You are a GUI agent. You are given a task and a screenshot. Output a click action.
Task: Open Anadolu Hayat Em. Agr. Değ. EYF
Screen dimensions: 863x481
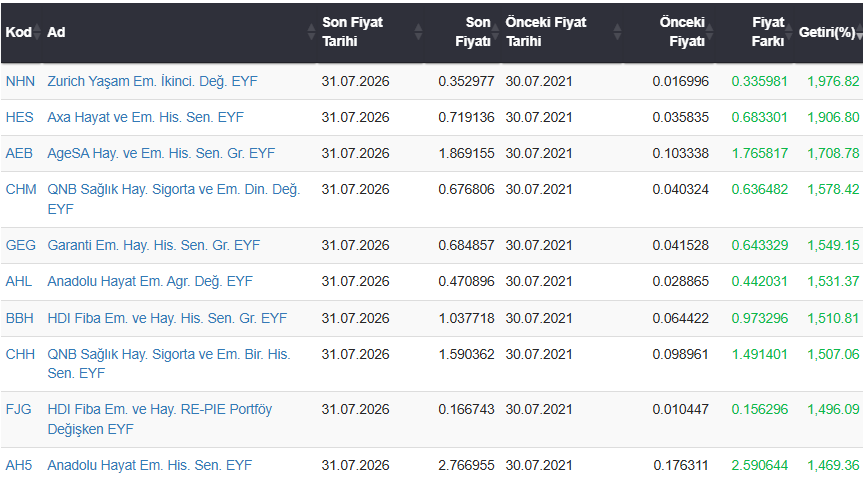click(150, 281)
